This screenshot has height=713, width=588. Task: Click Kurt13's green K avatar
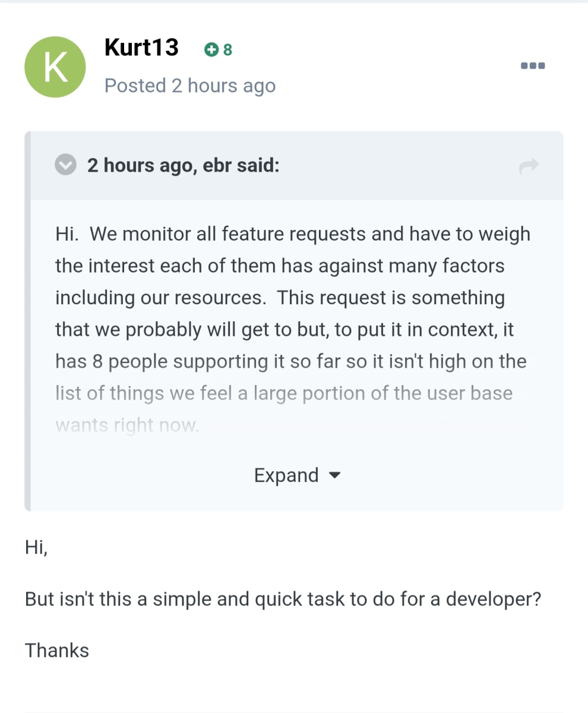[x=55, y=67]
